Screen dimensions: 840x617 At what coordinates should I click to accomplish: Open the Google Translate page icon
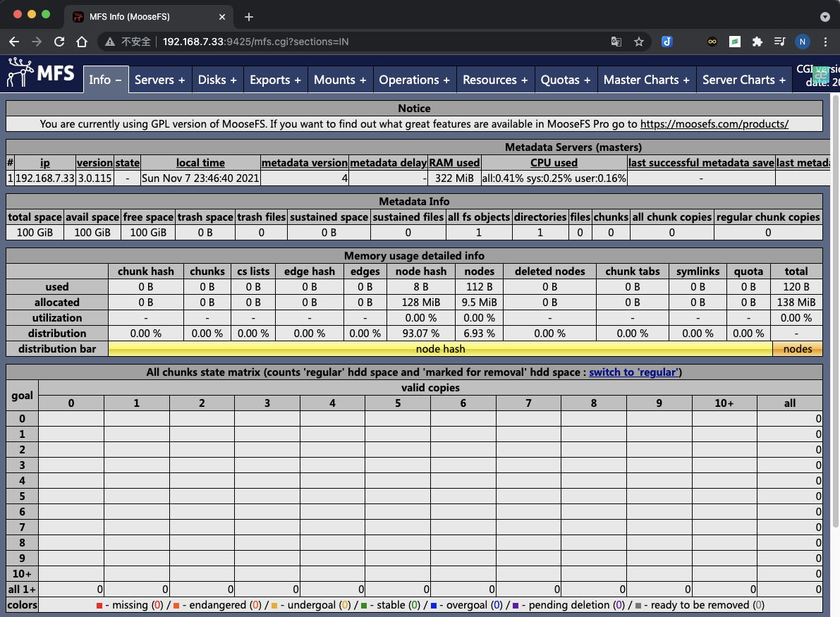tap(616, 42)
